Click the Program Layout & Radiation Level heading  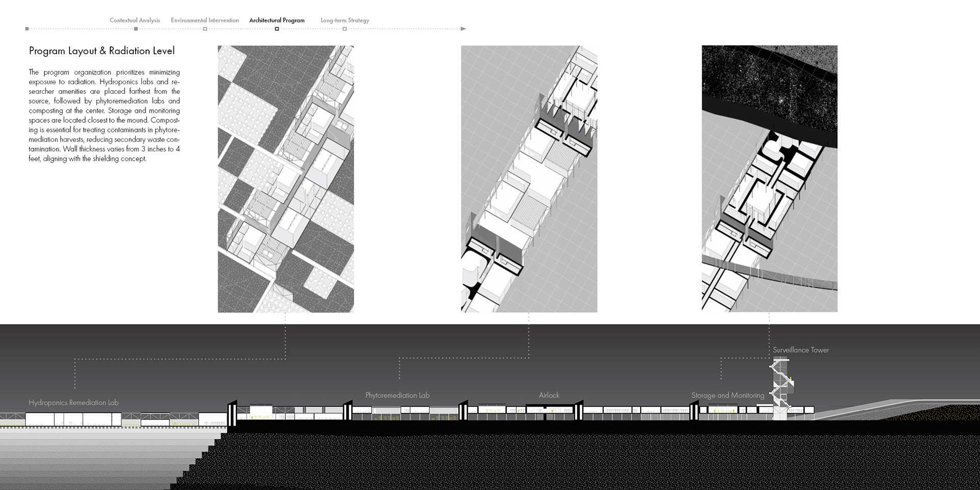pos(102,51)
